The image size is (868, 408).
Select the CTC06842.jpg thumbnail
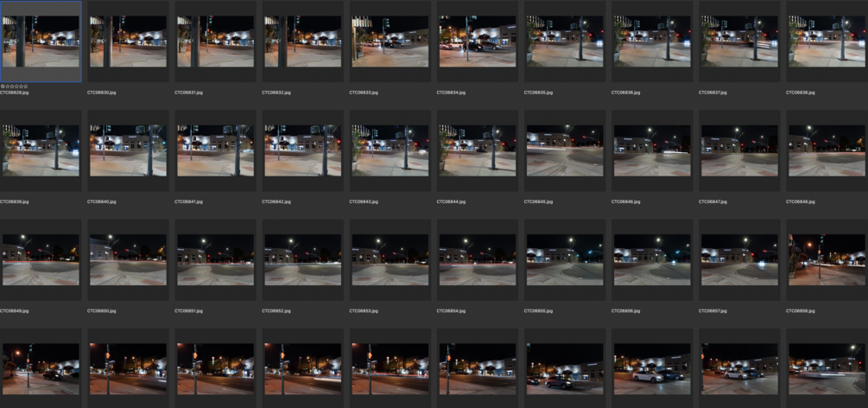(303, 150)
